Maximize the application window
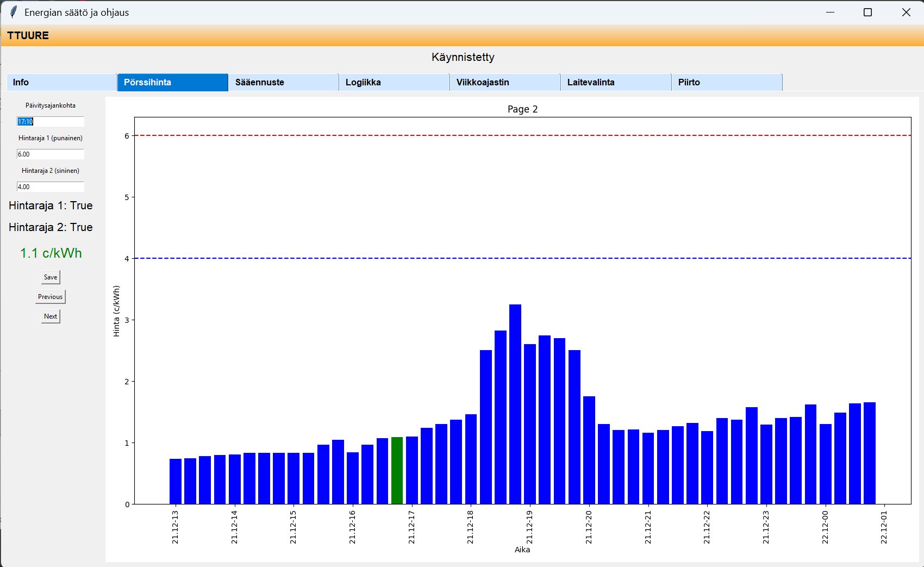Image resolution: width=924 pixels, height=567 pixels. [x=867, y=12]
